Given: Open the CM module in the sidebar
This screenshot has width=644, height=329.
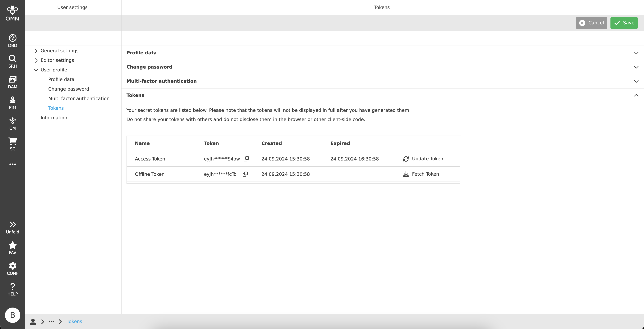Looking at the screenshot, I should (x=12, y=123).
